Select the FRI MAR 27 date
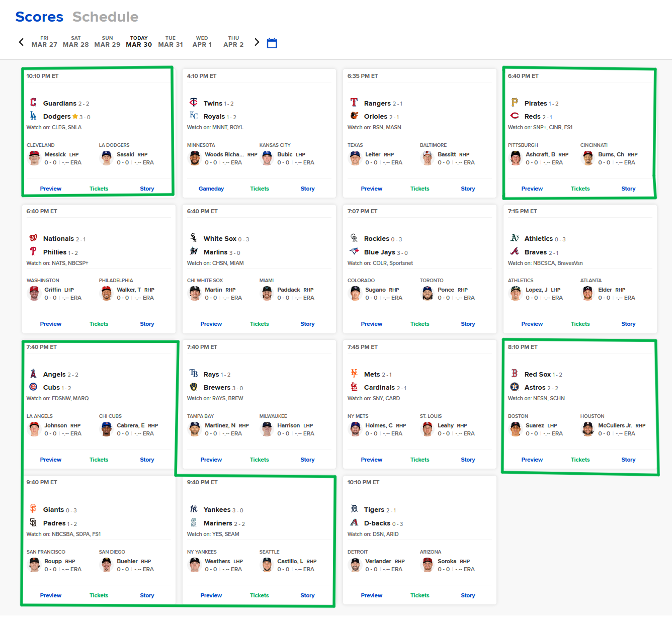This screenshot has height=624, width=672. click(x=44, y=42)
